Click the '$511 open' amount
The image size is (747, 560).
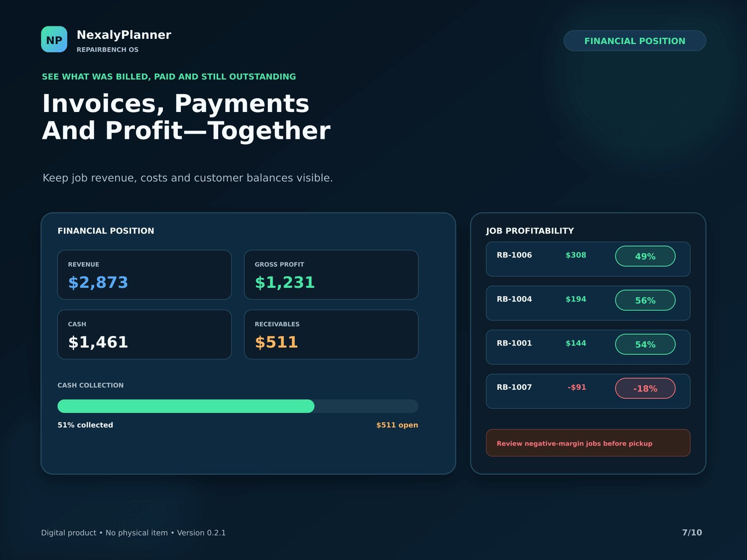(397, 425)
